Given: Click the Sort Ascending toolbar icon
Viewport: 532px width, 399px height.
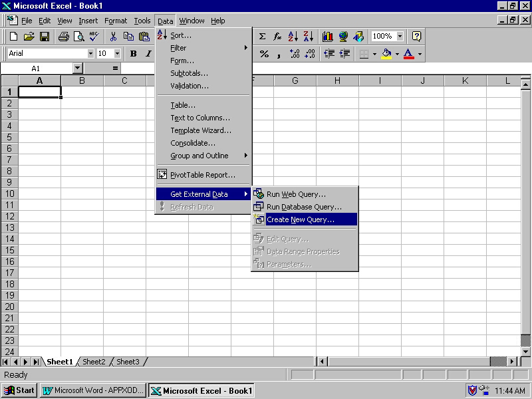Looking at the screenshot, I should tap(293, 37).
